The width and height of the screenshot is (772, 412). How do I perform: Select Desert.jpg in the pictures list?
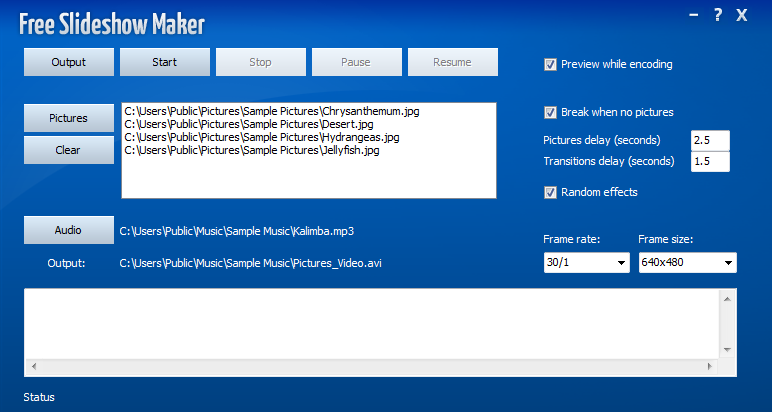pyautogui.click(x=250, y=124)
